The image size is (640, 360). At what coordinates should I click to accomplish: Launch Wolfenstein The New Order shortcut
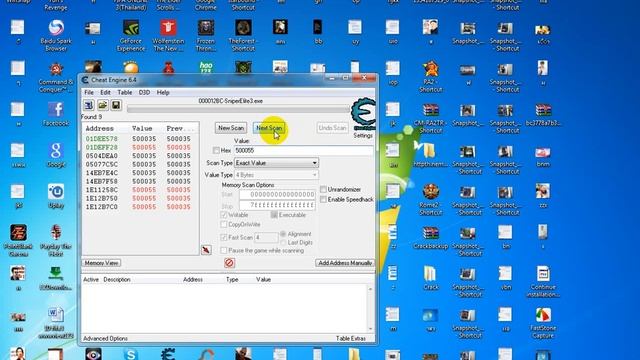pos(168,36)
